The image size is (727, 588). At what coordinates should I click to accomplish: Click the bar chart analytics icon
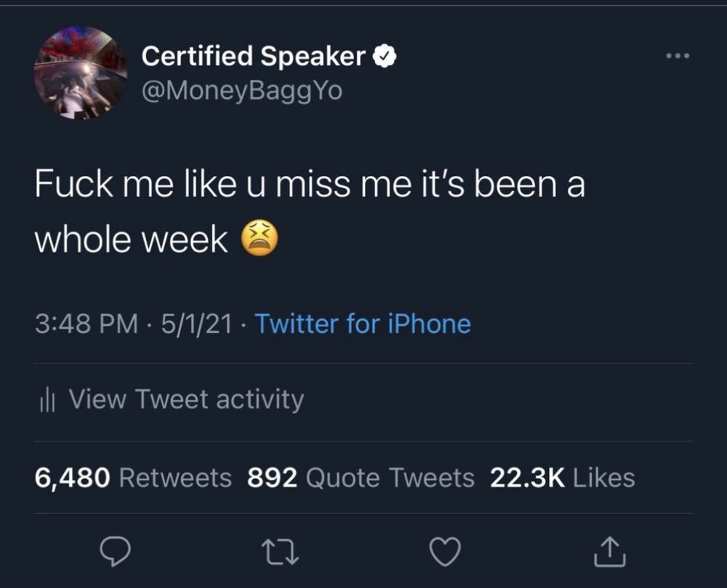(47, 400)
